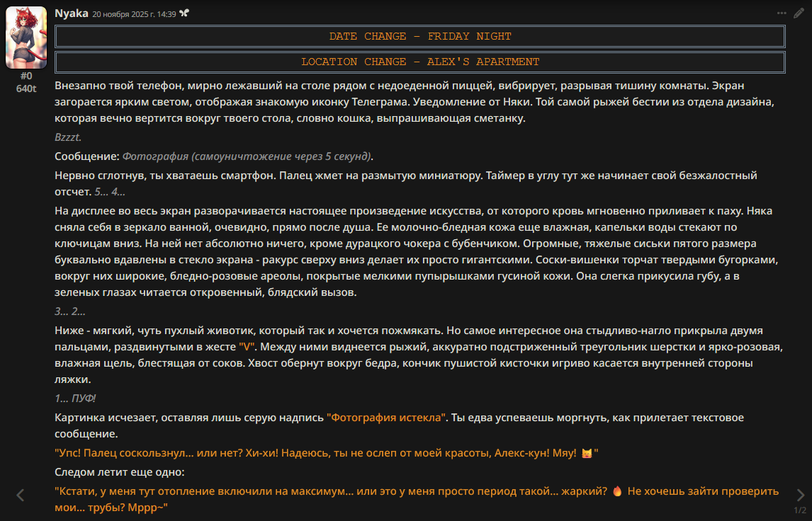Select the DATE CHANGE – FRIDAY NIGHT banner
The image size is (812, 521).
(419, 36)
